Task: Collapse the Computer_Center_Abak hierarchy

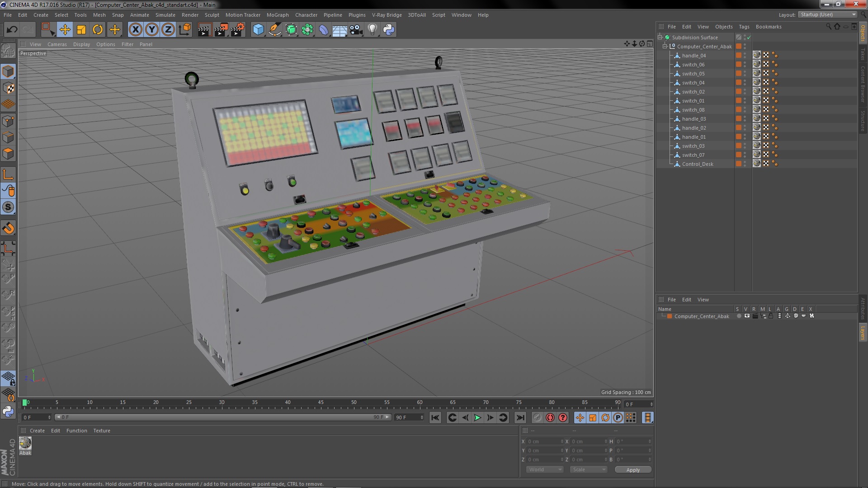Action: [665, 47]
